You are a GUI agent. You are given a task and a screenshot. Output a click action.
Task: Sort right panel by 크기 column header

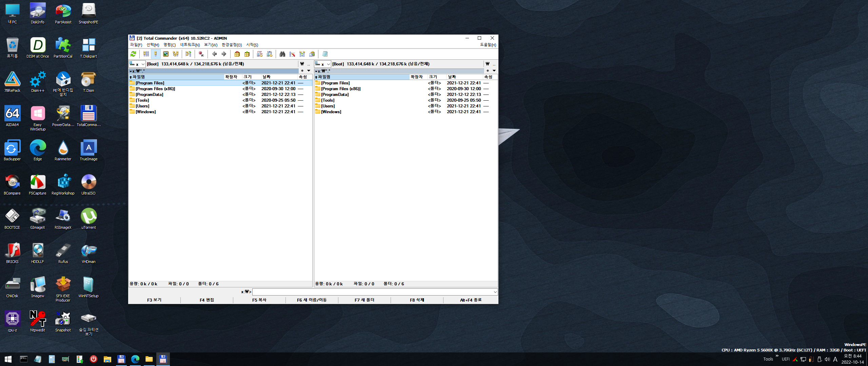[437, 77]
